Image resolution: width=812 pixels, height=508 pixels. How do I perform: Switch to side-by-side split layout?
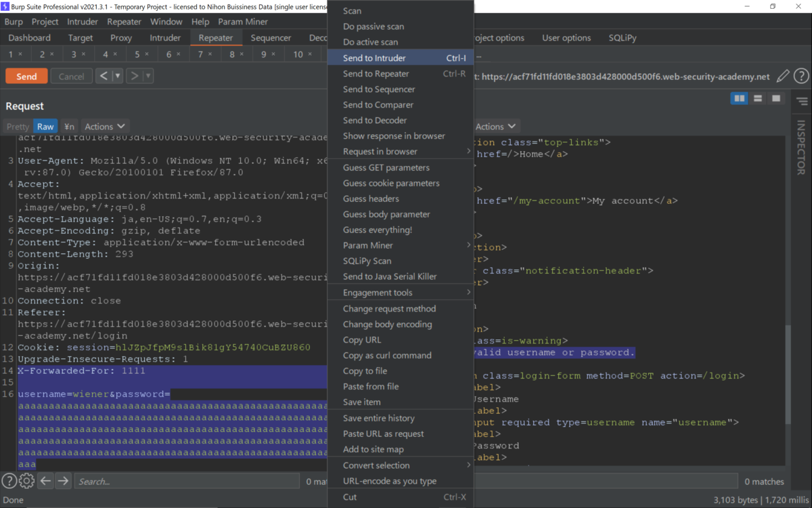[740, 99]
